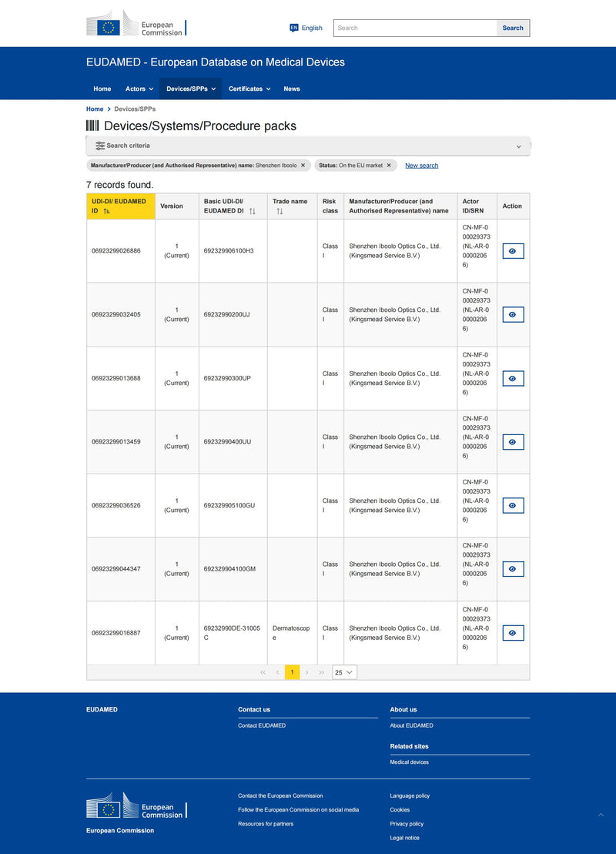Click eye icon for Dermatoscope device row
616x854 pixels.
[x=513, y=633]
